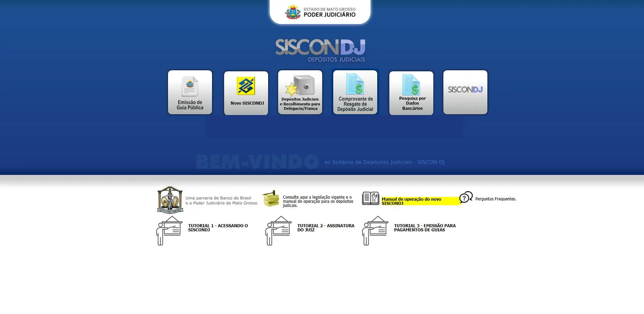The image size is (644, 314).
Task: Open Tutorial 1 - Acessando o SISCONDJ link
Action: [x=218, y=228]
